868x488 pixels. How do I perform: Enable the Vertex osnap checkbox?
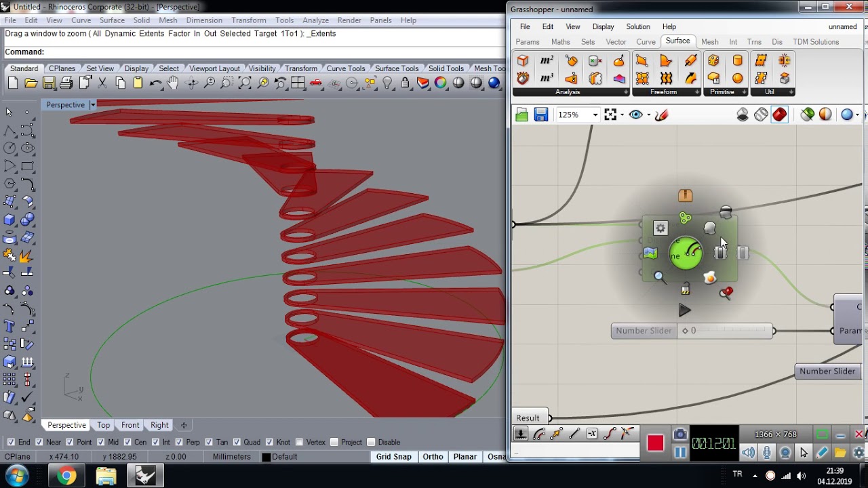coord(299,442)
